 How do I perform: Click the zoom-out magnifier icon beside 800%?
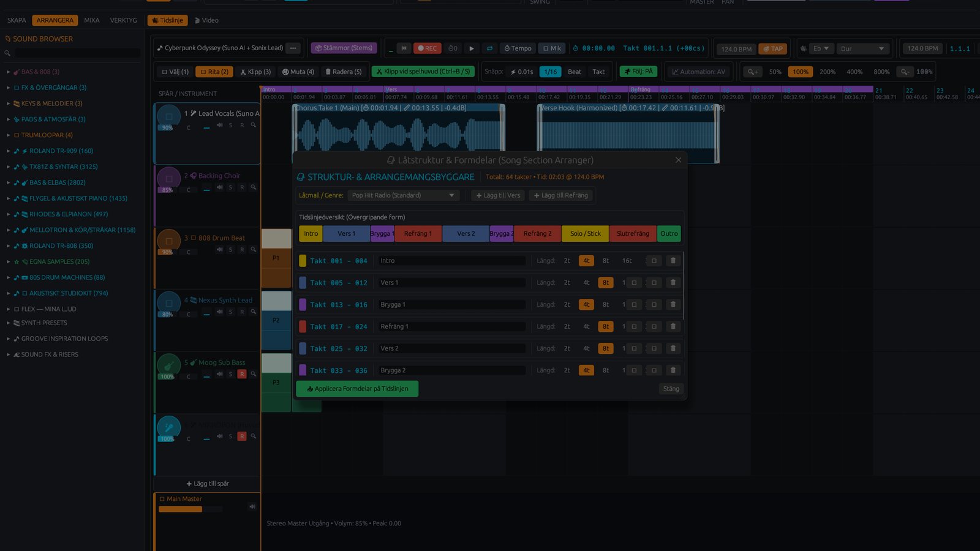904,72
